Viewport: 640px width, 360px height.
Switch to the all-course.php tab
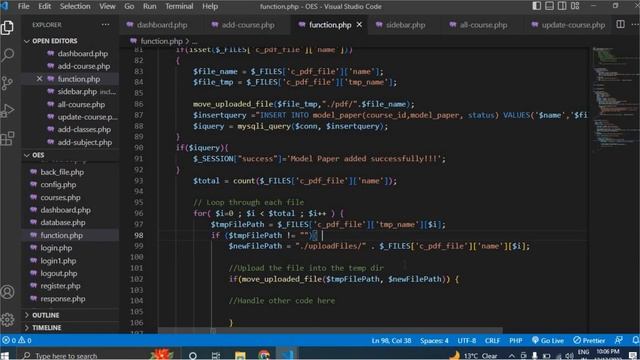[x=478, y=25]
